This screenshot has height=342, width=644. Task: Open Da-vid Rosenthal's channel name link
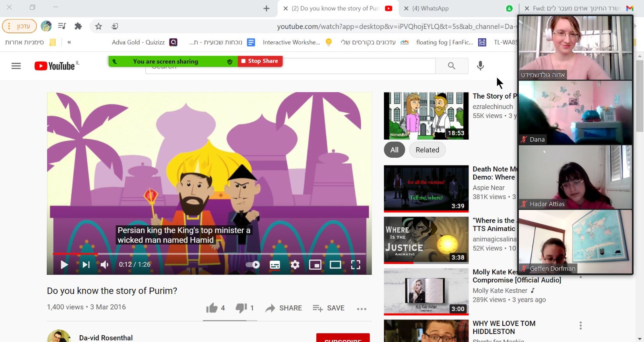tap(106, 338)
